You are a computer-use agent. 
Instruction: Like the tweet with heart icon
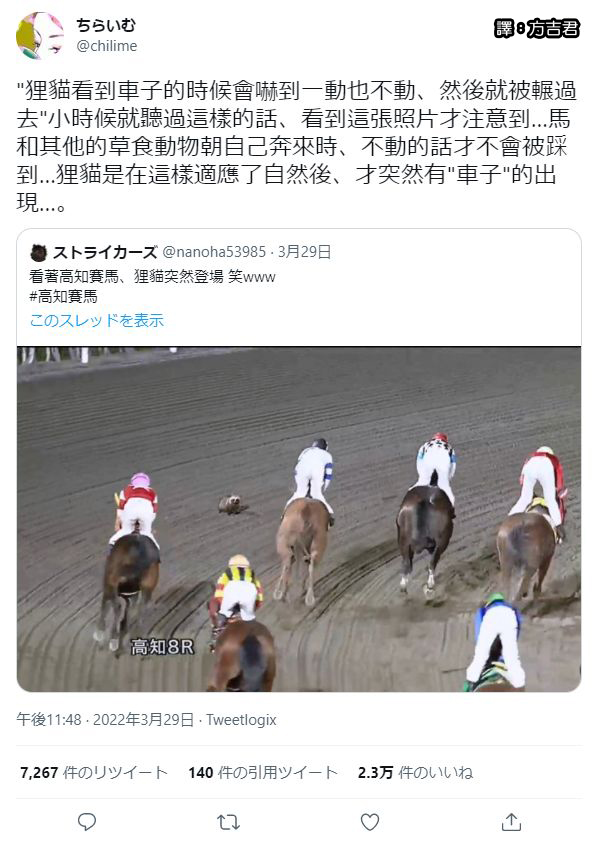[370, 822]
